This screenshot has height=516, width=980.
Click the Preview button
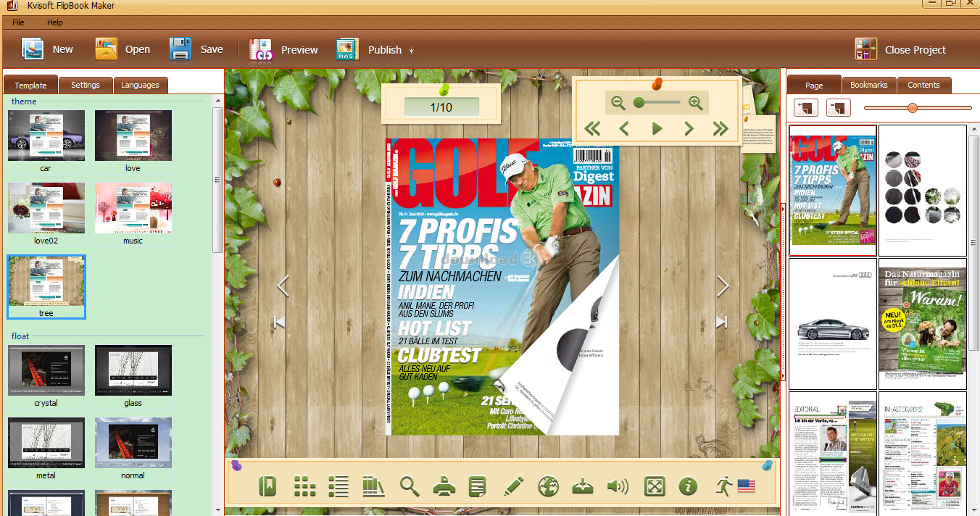(x=284, y=49)
